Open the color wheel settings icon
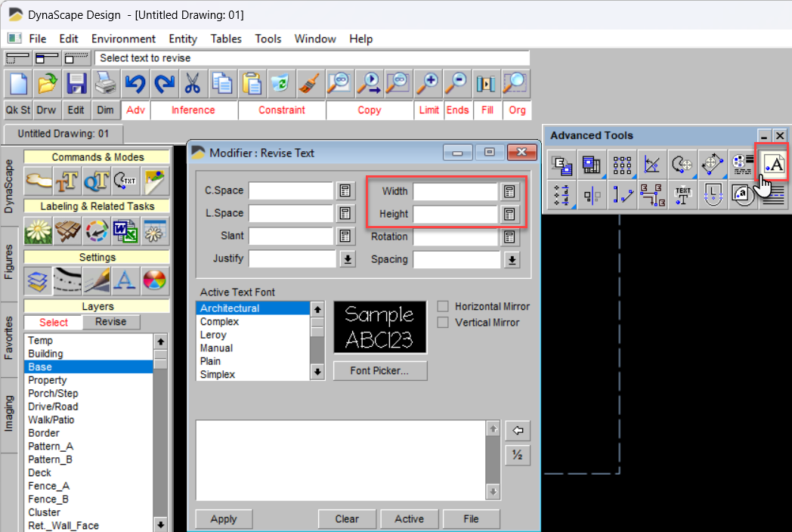The image size is (792, 532). (154, 280)
